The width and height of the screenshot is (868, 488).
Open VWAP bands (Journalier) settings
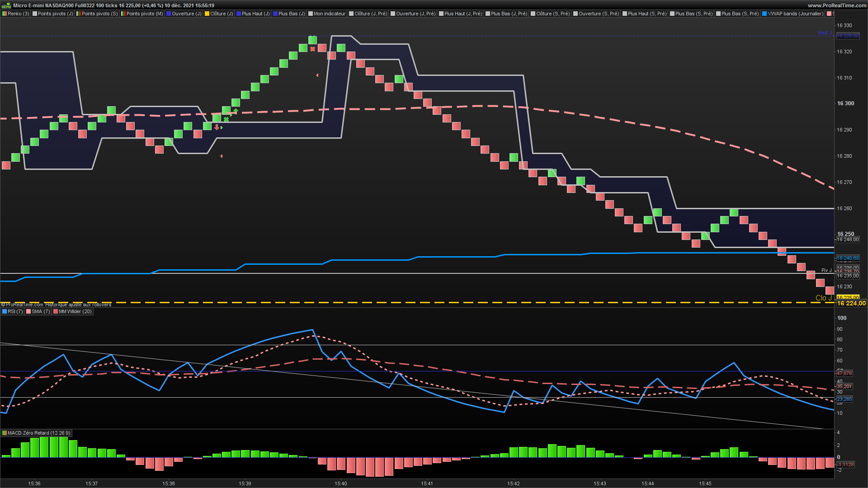coord(795,14)
